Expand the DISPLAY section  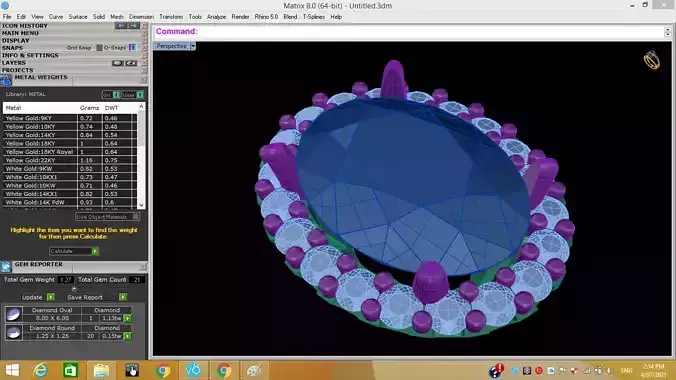coord(16,41)
